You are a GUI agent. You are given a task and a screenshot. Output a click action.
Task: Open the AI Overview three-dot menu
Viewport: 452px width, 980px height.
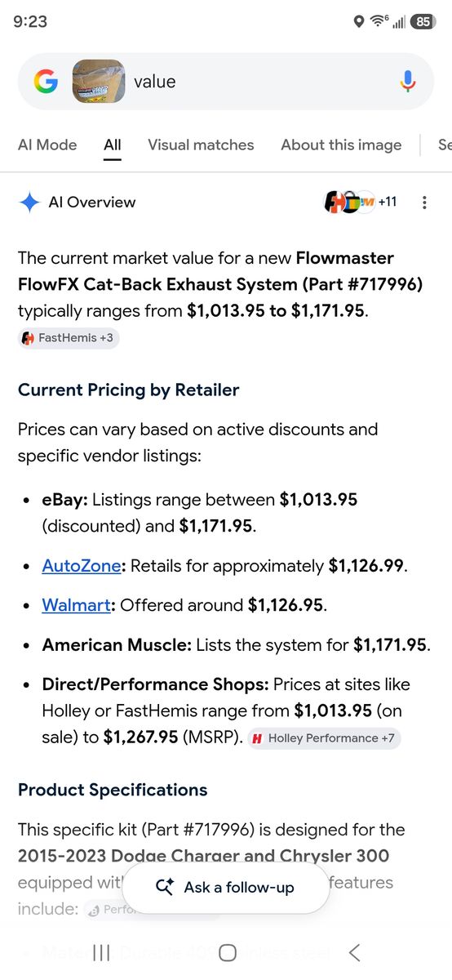tap(424, 203)
